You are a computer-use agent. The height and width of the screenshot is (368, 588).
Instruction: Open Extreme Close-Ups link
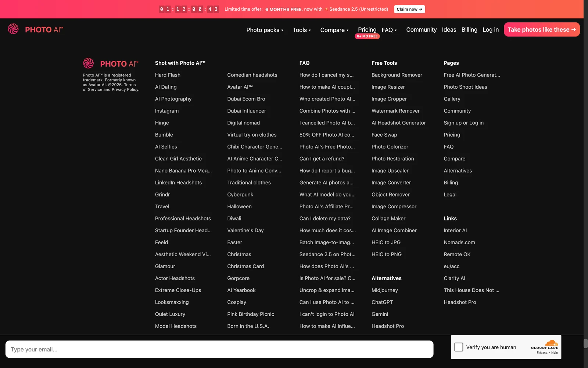pyautogui.click(x=178, y=290)
